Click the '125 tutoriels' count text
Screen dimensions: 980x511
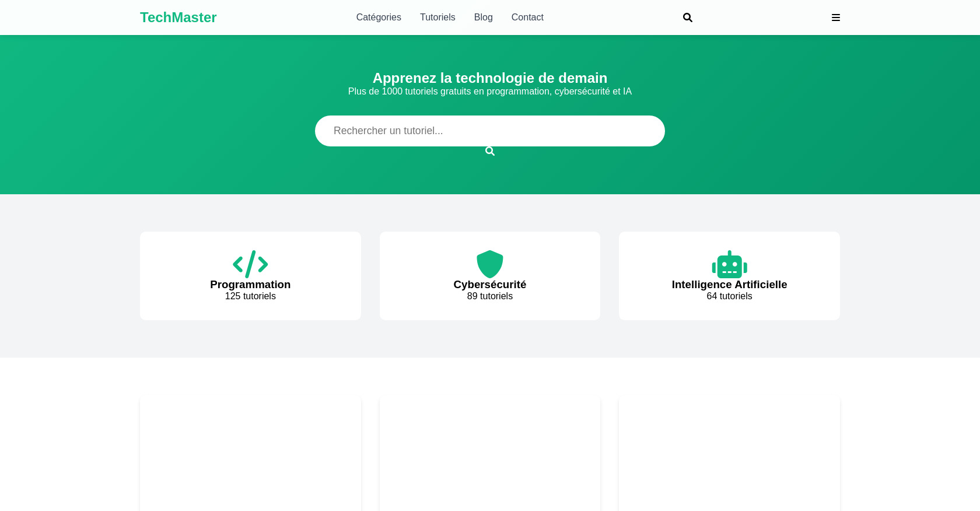[x=250, y=296]
